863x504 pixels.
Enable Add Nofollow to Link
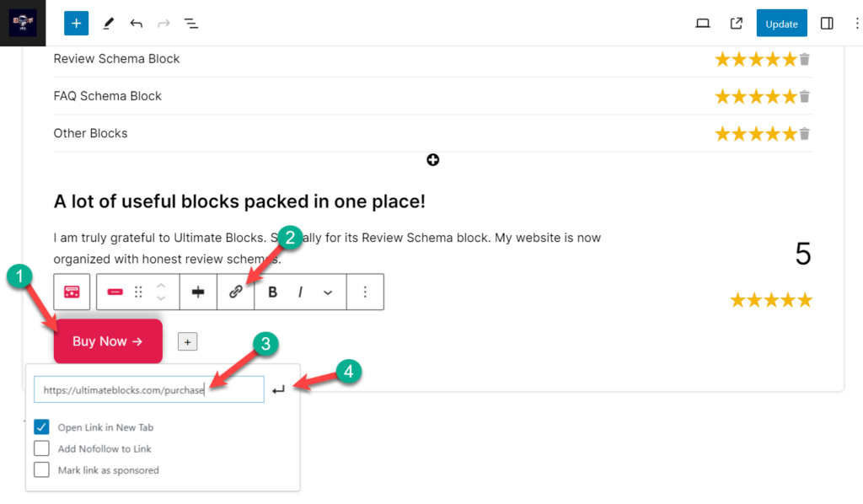coord(41,448)
